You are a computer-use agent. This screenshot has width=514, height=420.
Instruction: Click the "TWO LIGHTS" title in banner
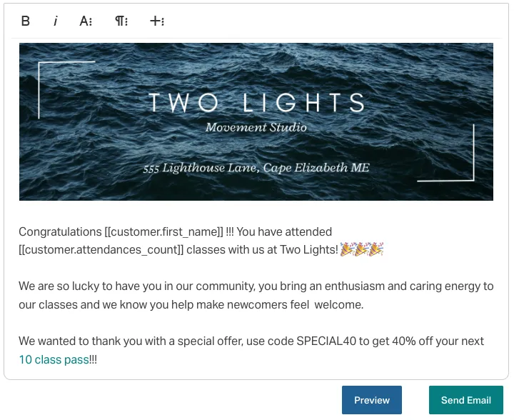tap(256, 103)
